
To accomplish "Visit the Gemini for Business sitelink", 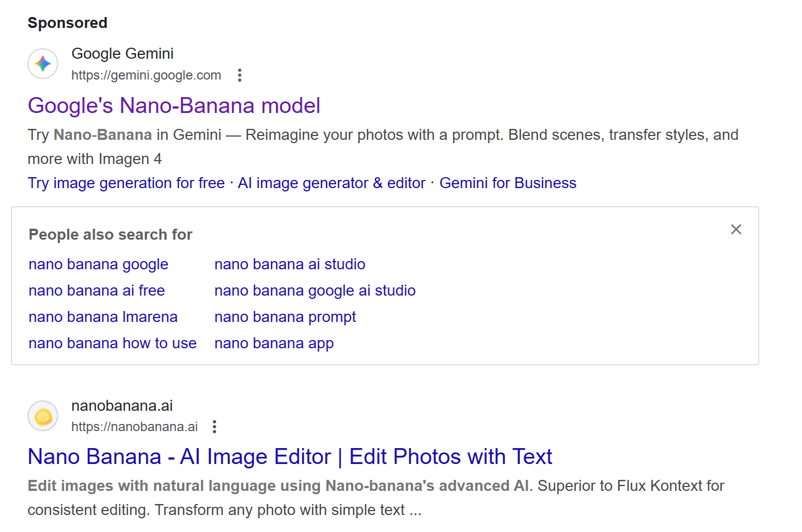I will 508,183.
